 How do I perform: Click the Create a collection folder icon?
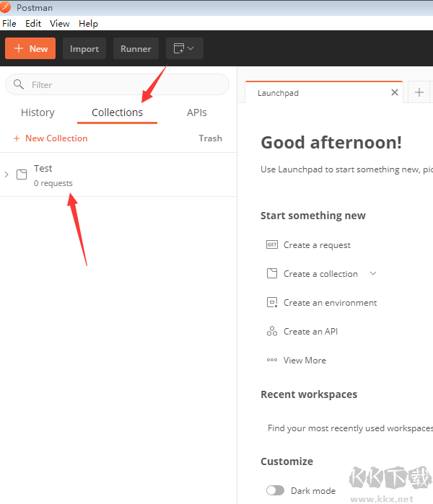[272, 274]
